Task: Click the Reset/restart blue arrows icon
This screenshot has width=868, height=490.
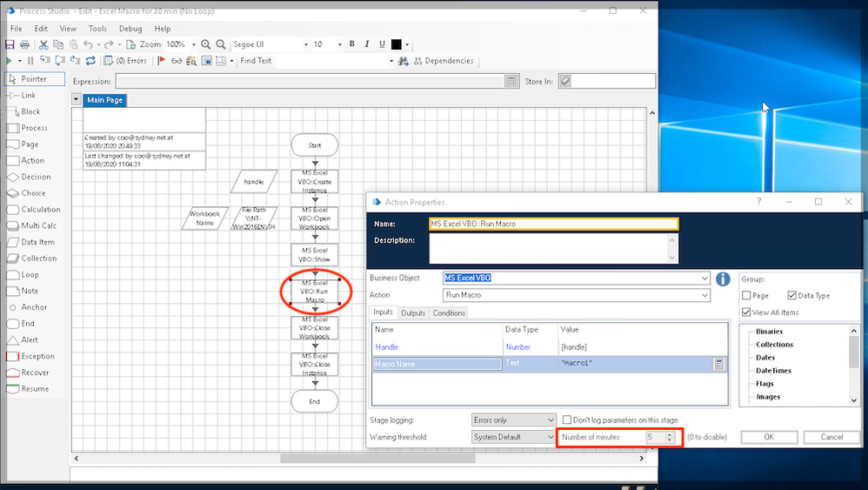Action: tap(90, 60)
